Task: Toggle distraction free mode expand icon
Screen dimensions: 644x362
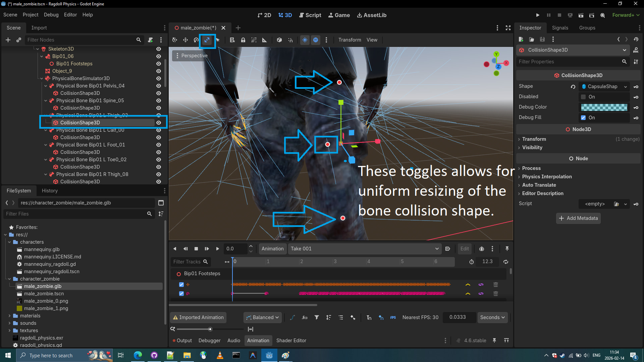Action: [x=508, y=28]
